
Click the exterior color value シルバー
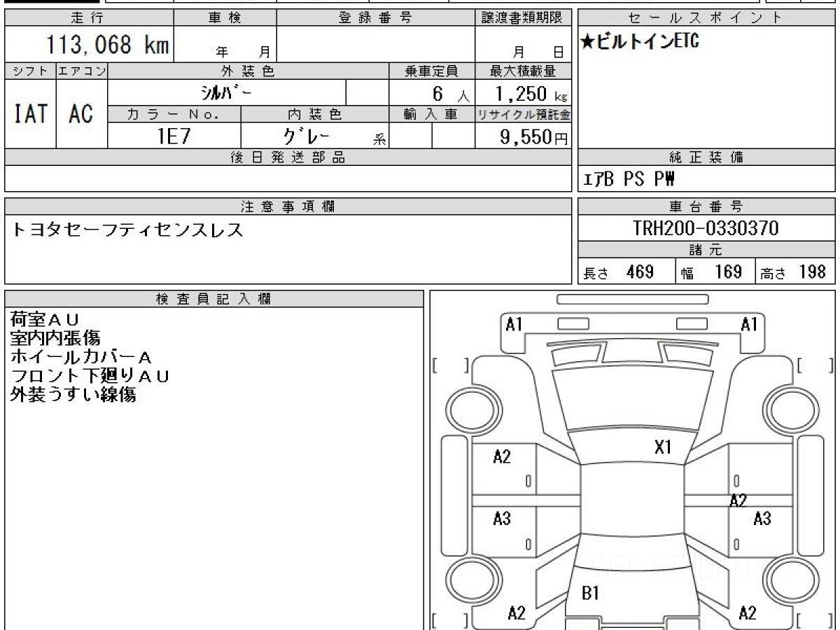[x=227, y=92]
